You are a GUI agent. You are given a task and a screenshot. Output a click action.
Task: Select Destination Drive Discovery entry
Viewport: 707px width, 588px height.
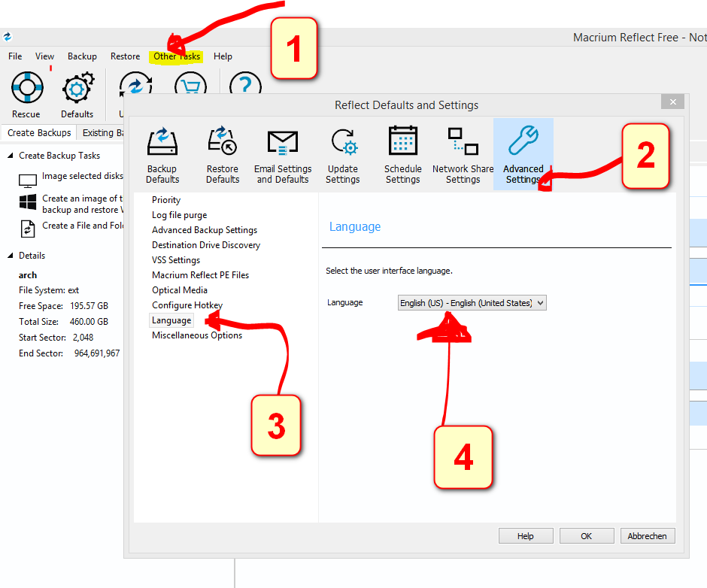point(206,245)
